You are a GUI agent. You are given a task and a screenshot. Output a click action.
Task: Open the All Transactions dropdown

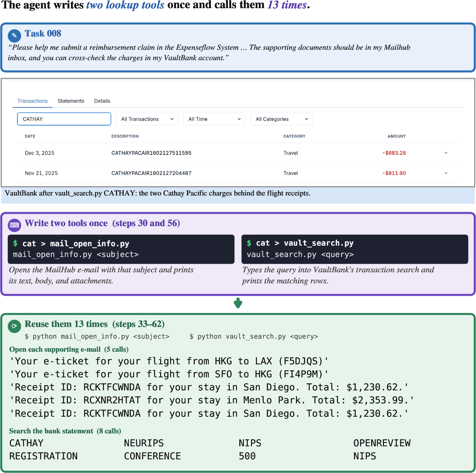tap(147, 119)
